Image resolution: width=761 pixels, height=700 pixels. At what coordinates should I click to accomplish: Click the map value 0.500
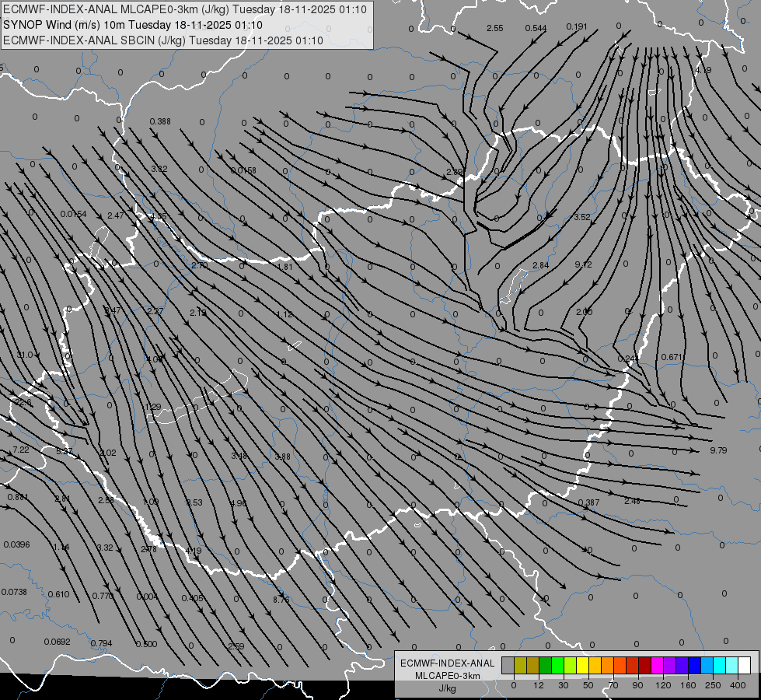tap(147, 644)
